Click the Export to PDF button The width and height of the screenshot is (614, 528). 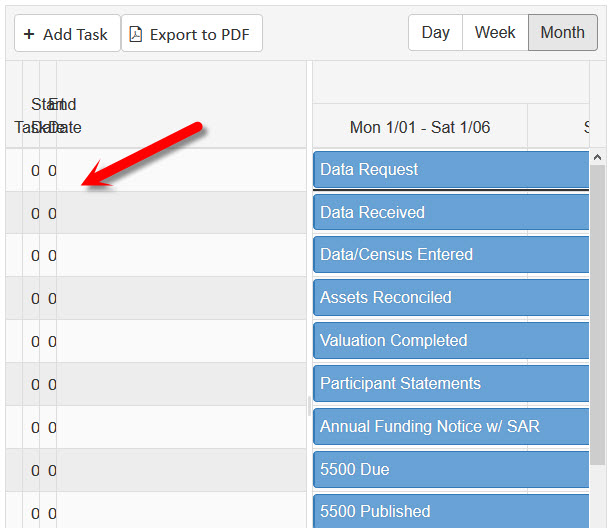[x=192, y=34]
